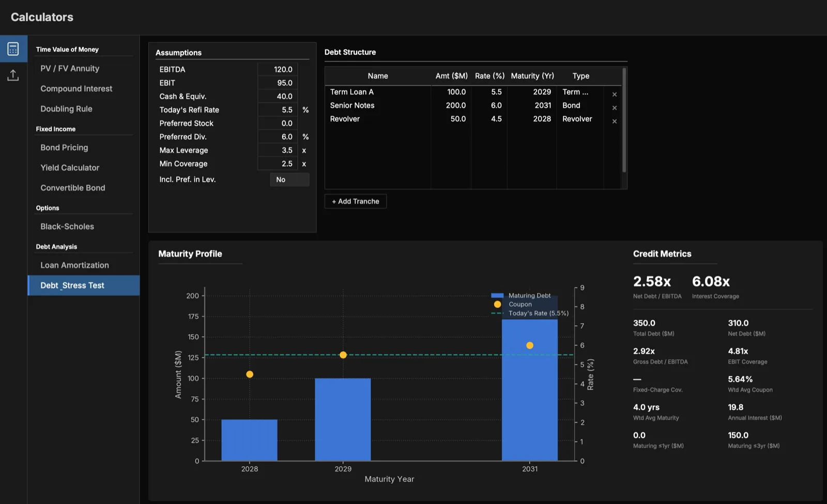Click the 6.08x Interest Coverage metric
The height and width of the screenshot is (504, 827).
711,282
